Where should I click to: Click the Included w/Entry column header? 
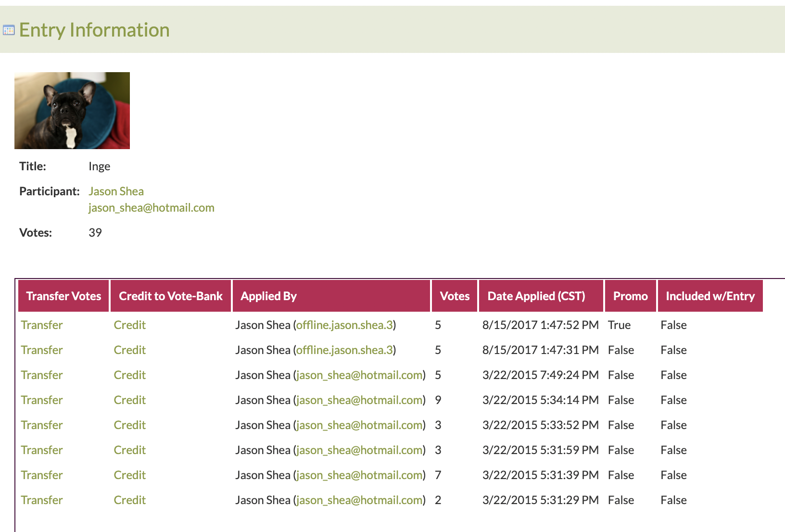pos(710,296)
